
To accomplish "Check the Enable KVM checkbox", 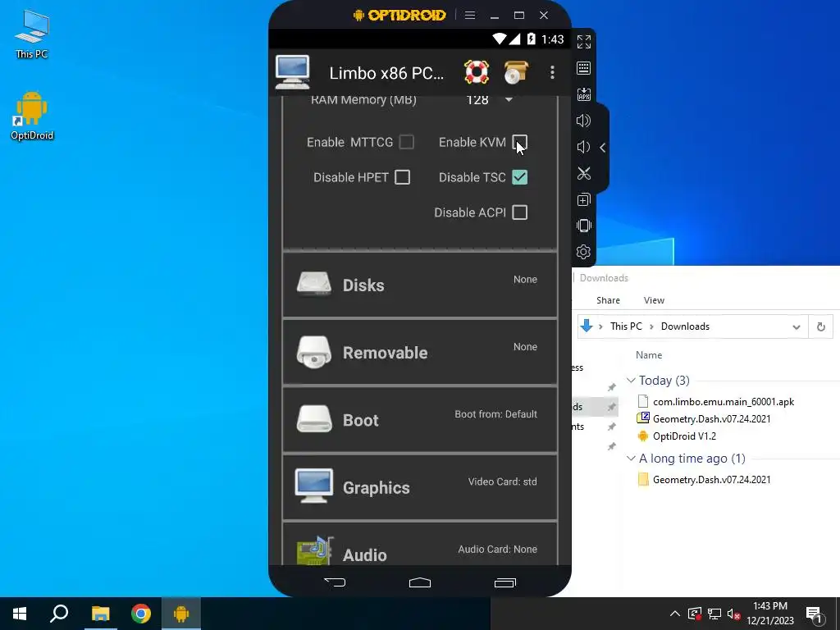I will tap(519, 142).
